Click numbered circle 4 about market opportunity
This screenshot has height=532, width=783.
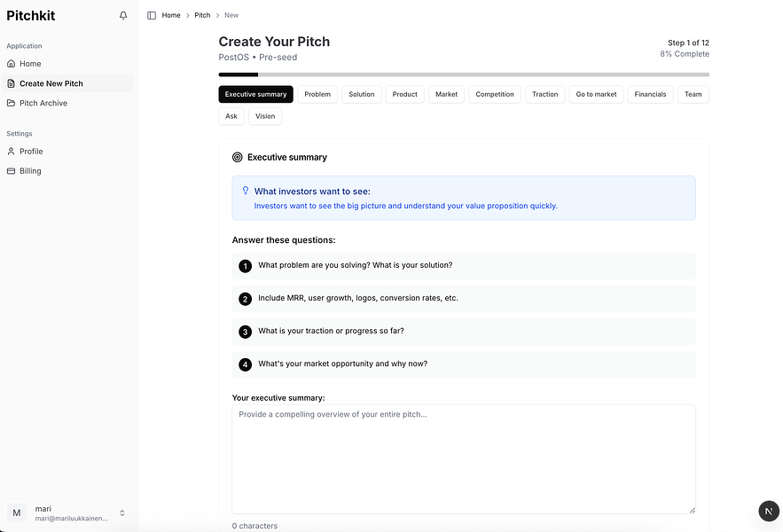tap(245, 364)
